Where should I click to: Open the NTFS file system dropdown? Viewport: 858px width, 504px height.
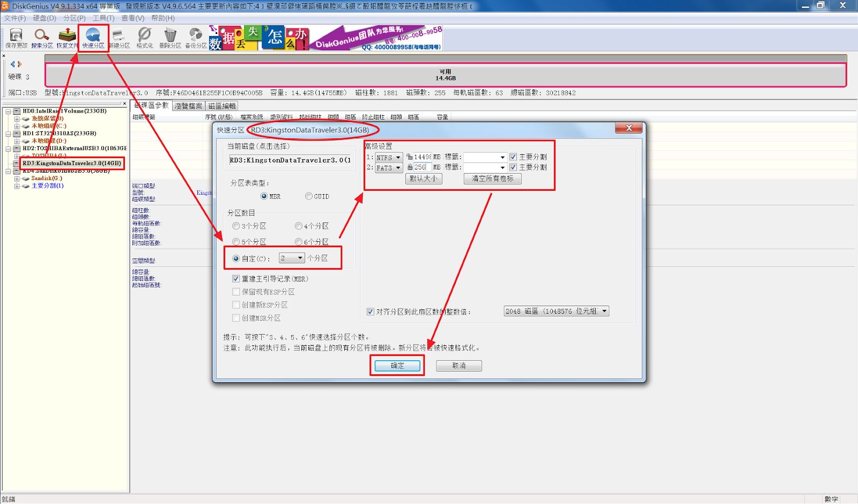tap(389, 158)
